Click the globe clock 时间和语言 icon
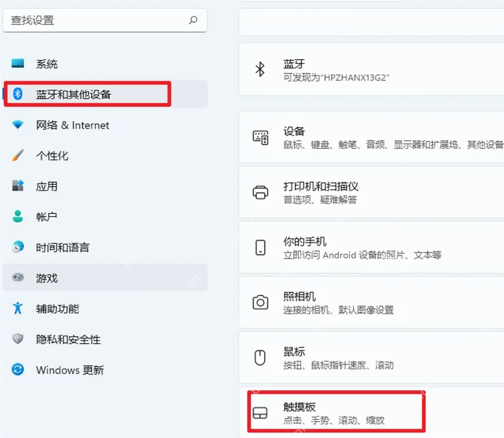The image size is (504, 438). click(x=18, y=247)
